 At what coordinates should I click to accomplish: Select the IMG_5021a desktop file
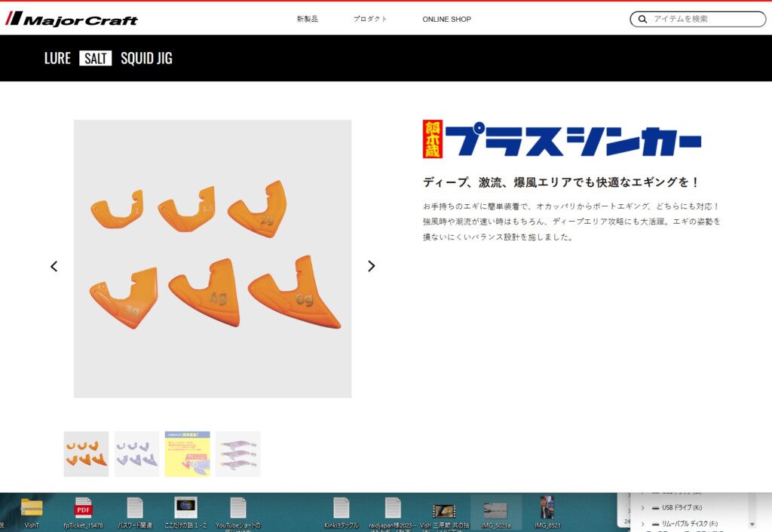[495, 509]
